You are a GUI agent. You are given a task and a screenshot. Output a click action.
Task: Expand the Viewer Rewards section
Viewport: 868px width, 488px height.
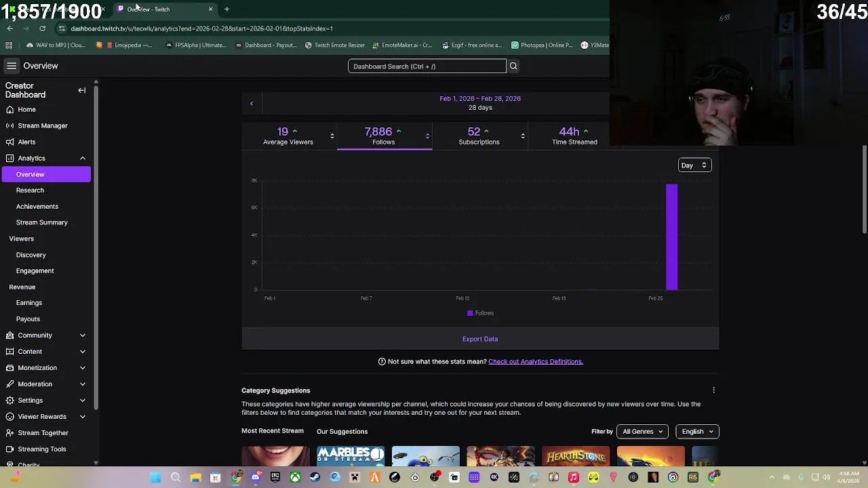[x=83, y=417]
